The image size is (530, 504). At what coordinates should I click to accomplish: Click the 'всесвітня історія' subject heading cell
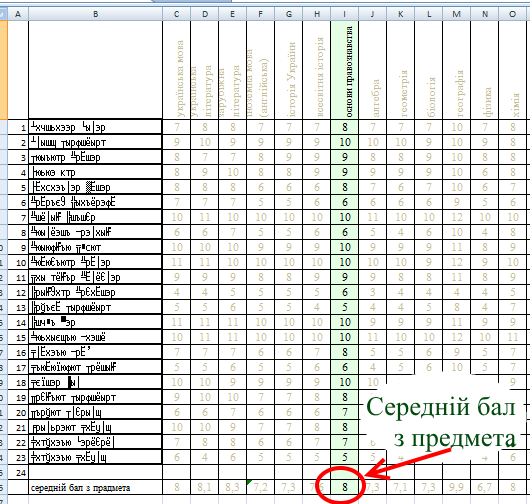(x=317, y=70)
